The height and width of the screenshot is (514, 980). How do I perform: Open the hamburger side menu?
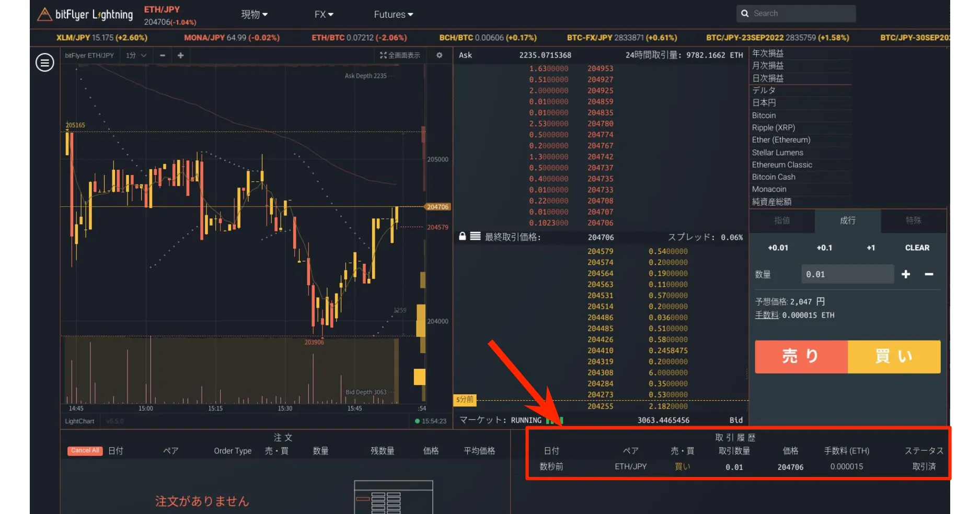tap(44, 63)
